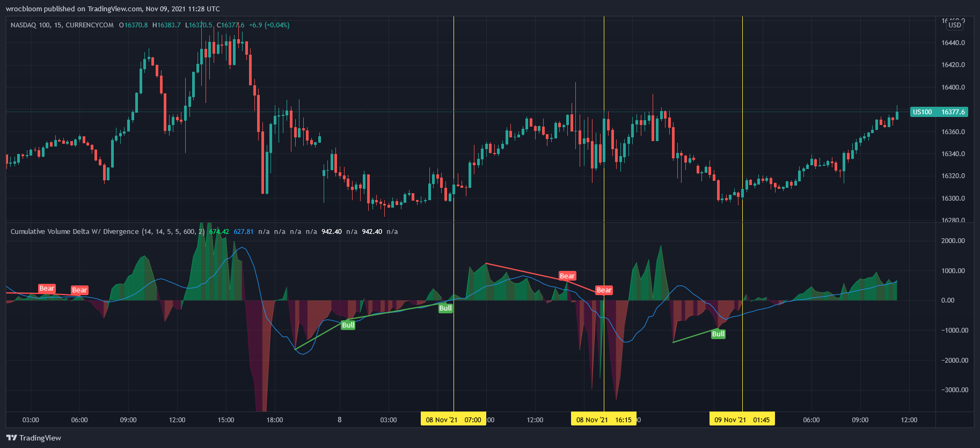Click the Bear label just before 06:00

point(79,290)
